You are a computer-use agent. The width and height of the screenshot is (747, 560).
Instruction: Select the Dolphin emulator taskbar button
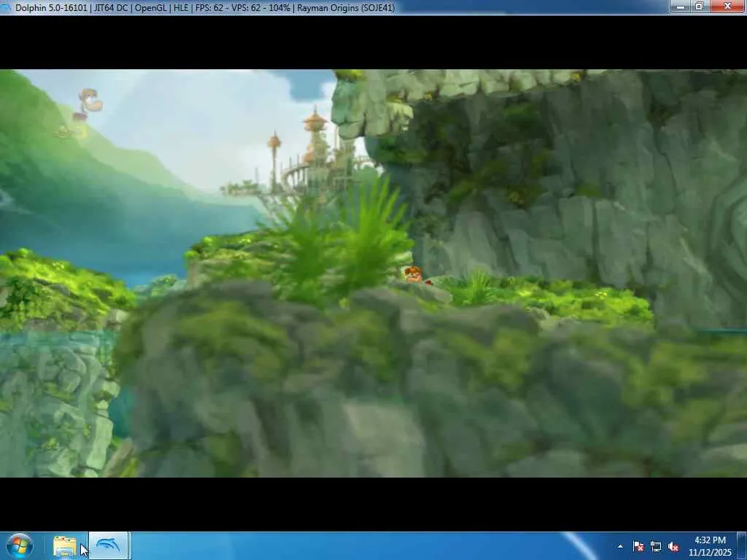pos(108,546)
